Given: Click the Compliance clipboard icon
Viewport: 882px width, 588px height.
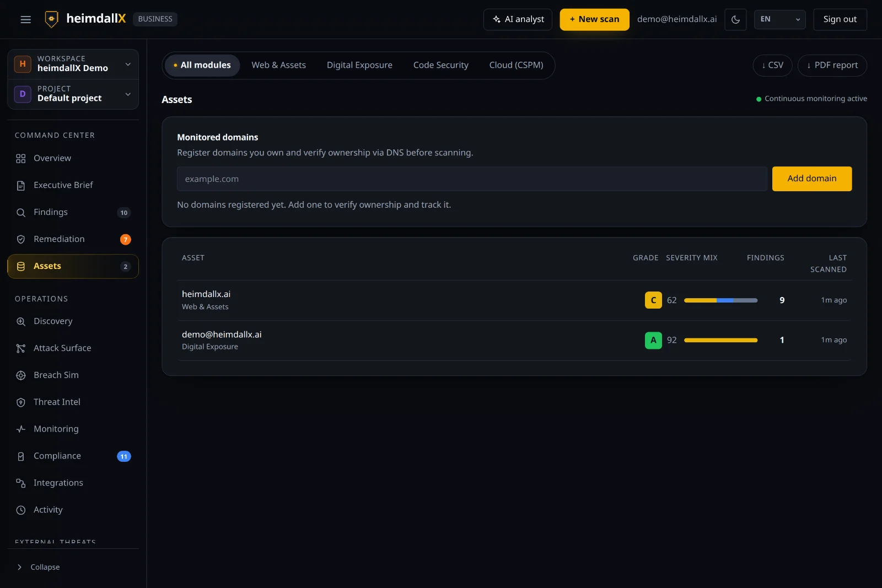Looking at the screenshot, I should tap(21, 456).
